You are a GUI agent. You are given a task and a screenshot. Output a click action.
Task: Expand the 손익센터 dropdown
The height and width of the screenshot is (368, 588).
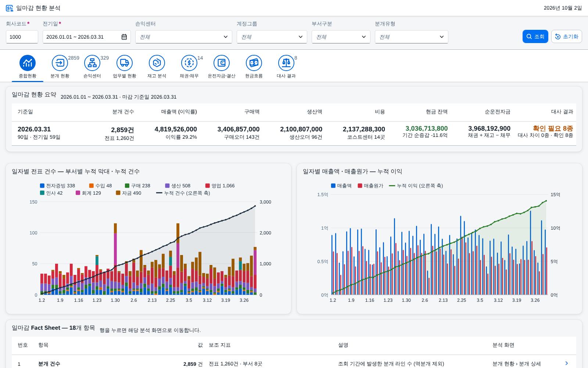coord(184,37)
